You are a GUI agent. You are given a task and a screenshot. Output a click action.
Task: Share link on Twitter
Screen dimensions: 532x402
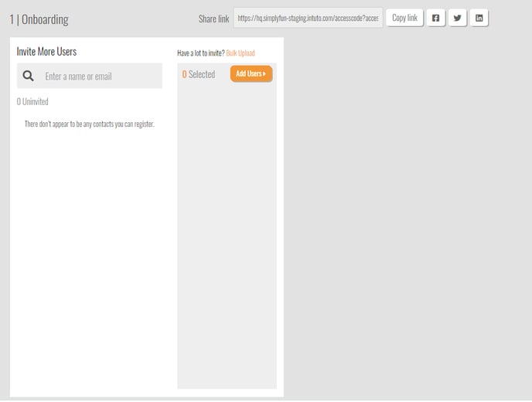point(457,18)
